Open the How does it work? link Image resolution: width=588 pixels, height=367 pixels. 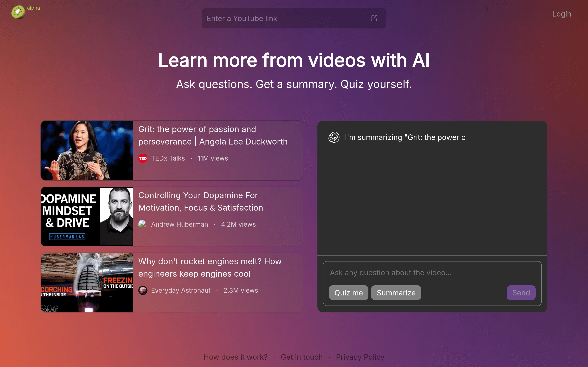coord(235,357)
